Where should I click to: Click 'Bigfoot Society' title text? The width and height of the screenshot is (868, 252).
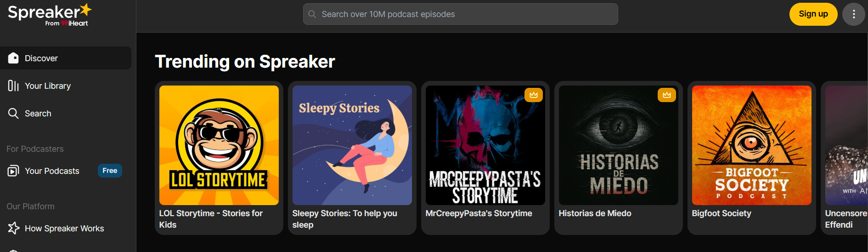pyautogui.click(x=721, y=213)
